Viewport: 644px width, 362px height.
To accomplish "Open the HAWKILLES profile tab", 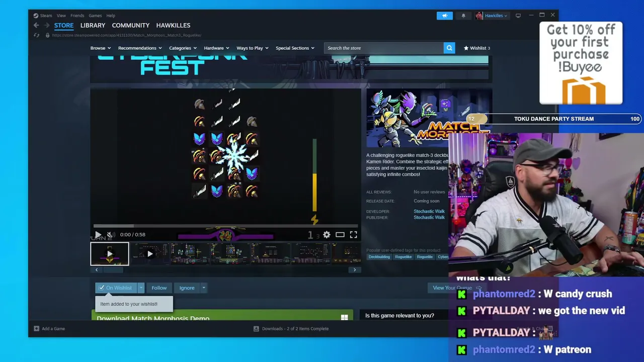I will [173, 25].
